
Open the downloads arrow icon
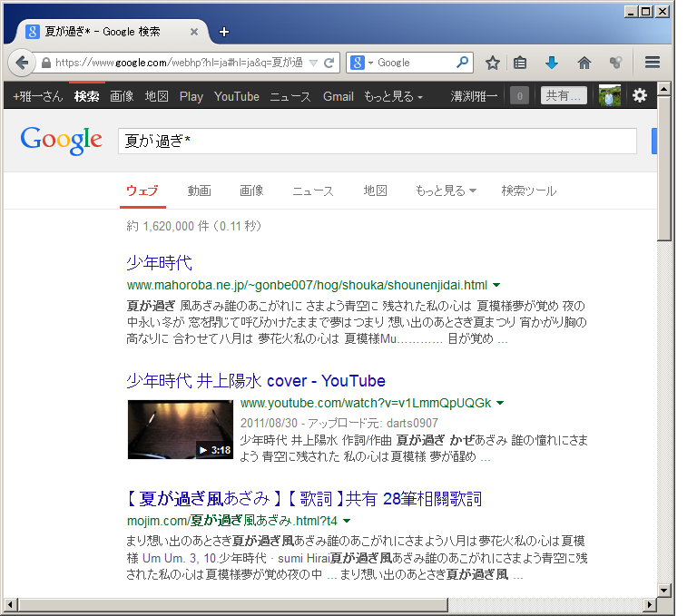[x=552, y=63]
